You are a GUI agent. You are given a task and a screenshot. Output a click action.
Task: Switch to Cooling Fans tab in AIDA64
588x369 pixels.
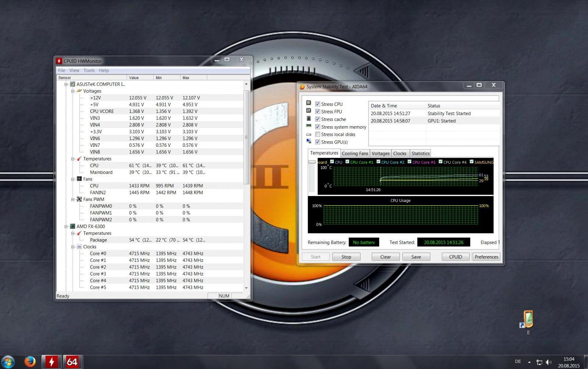[x=355, y=153]
